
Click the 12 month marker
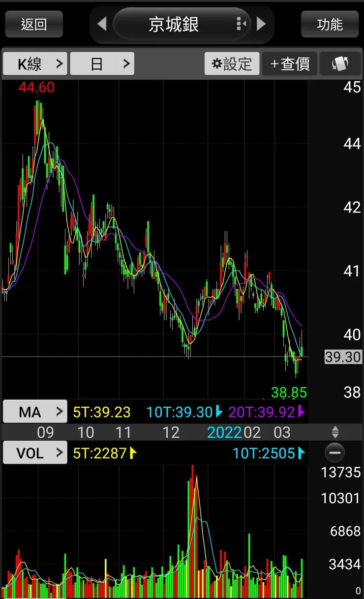coord(171,432)
